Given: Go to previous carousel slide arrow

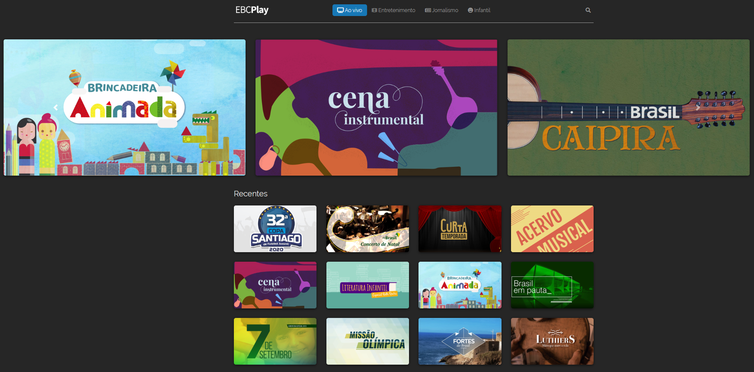Looking at the screenshot, I should [56, 108].
